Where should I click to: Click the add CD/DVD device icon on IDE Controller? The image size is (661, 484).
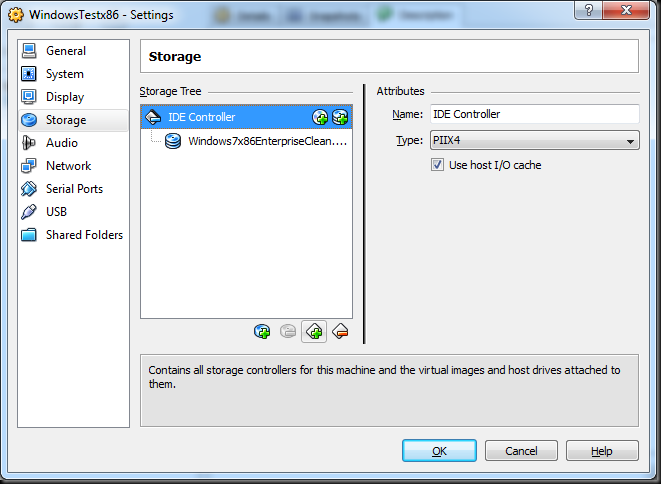coord(320,117)
